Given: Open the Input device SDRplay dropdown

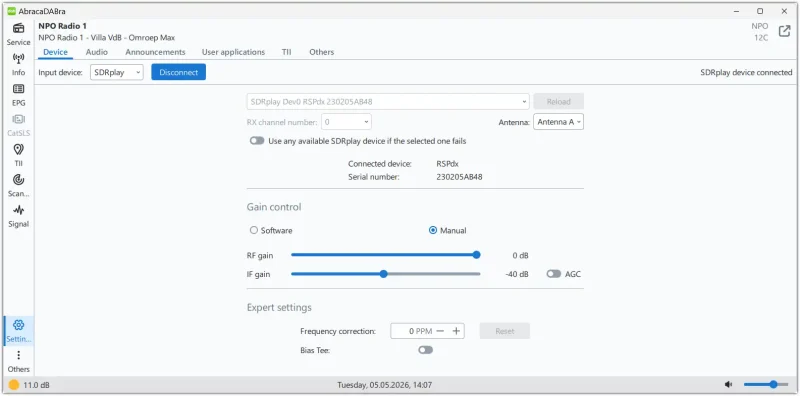Looking at the screenshot, I should click(x=117, y=72).
